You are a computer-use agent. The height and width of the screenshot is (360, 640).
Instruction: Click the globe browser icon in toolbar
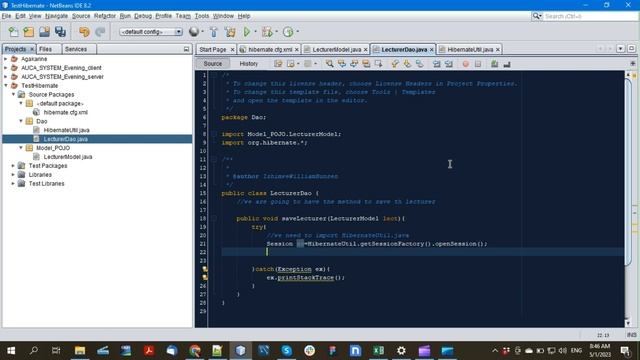[194, 32]
